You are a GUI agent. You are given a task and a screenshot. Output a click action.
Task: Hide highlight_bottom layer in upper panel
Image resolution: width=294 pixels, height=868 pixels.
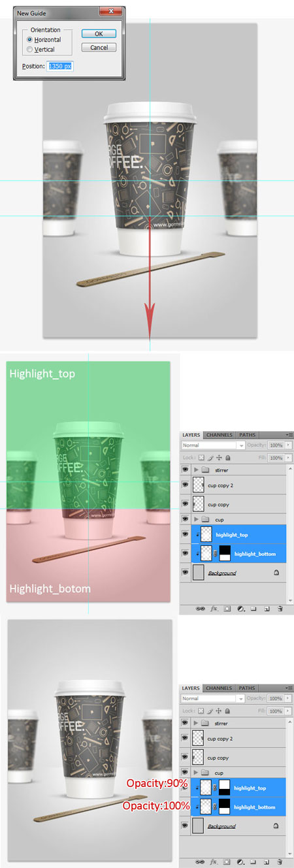(186, 553)
